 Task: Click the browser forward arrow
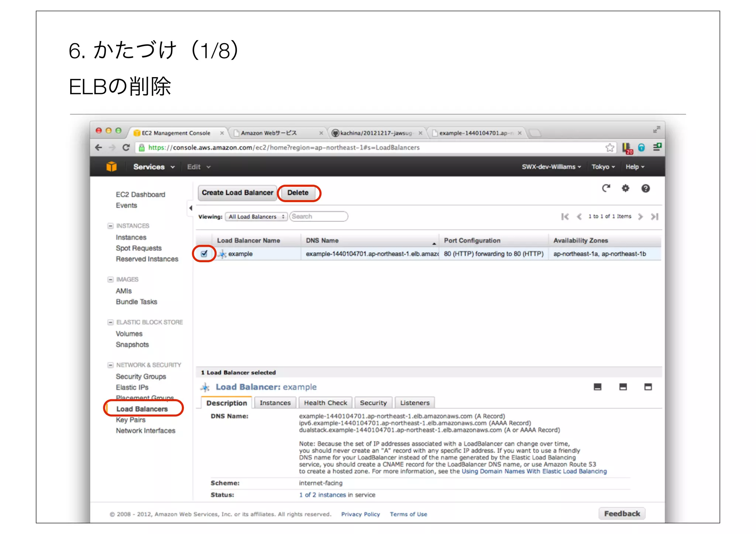pos(112,148)
